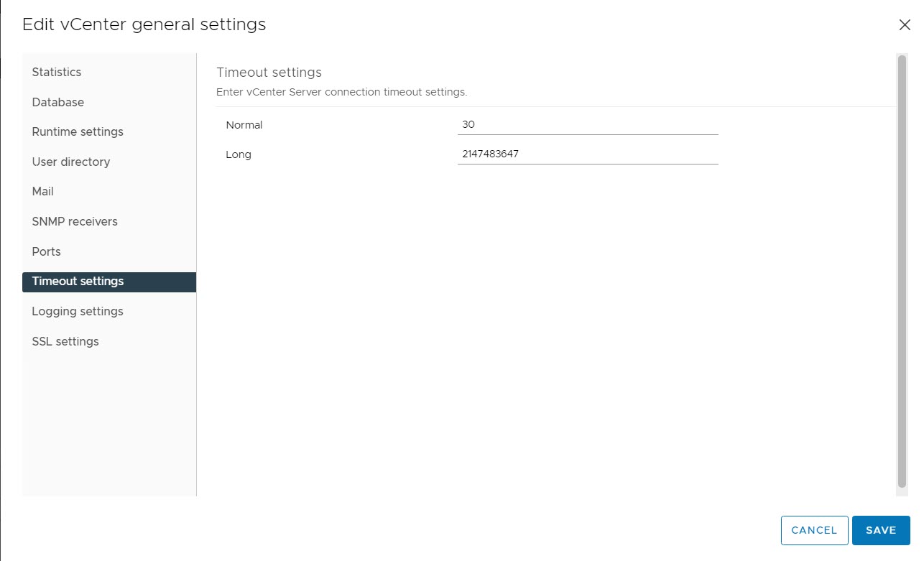Switch to the Ports section
Screen dimensions: 924x561
click(47, 251)
